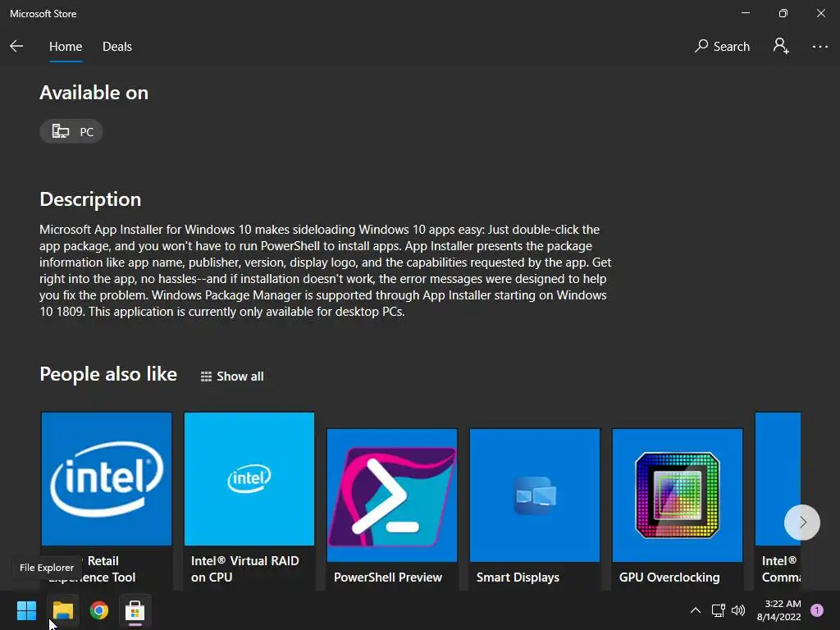Open the Intel Retail Experience Tool tile

(107, 500)
